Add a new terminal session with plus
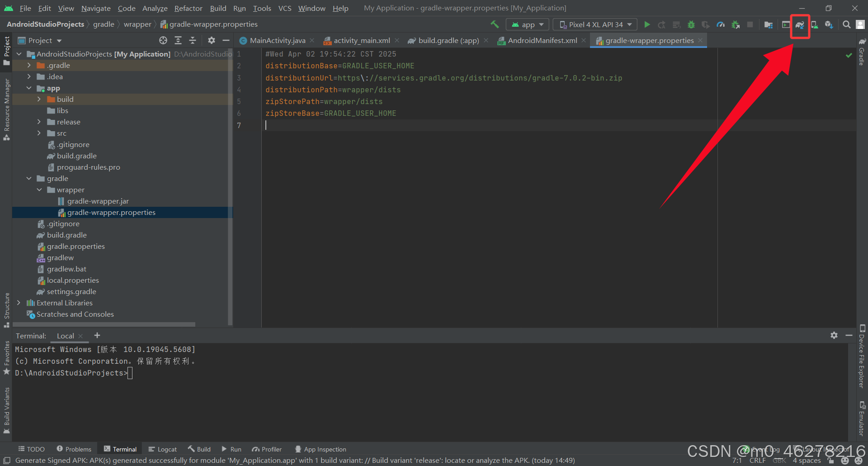Viewport: 868px width, 466px height. pos(97,335)
